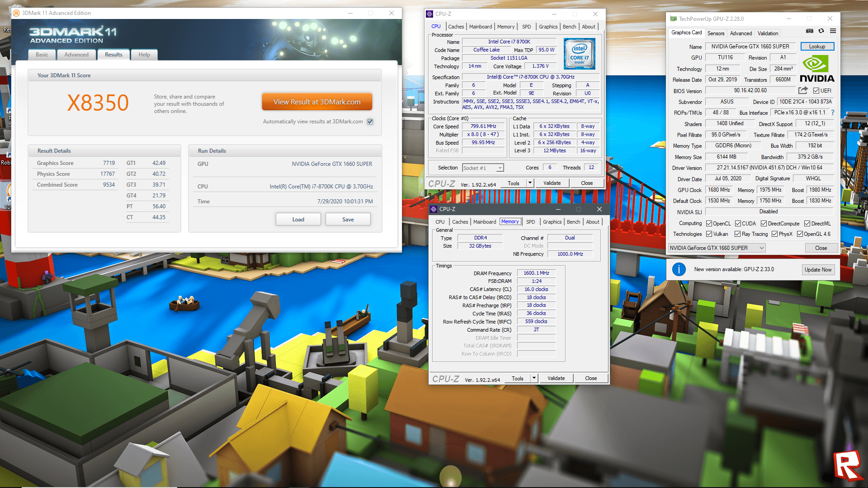Click the BIOS export share icon
The height and width of the screenshot is (488, 868).
coord(803,90)
